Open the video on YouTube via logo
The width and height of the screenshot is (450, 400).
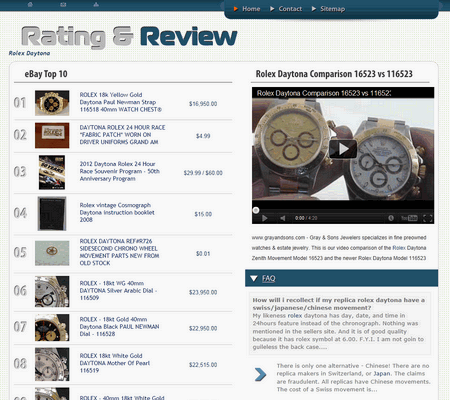click(x=409, y=218)
